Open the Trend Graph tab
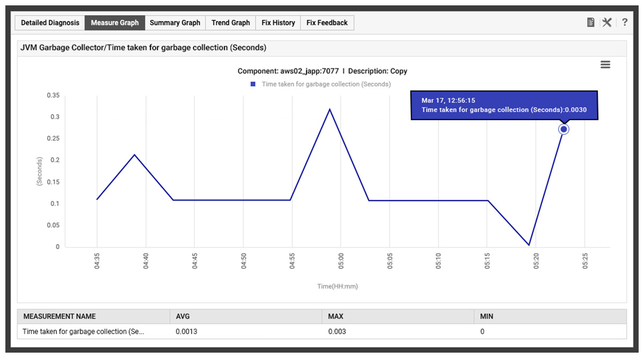 (x=230, y=23)
